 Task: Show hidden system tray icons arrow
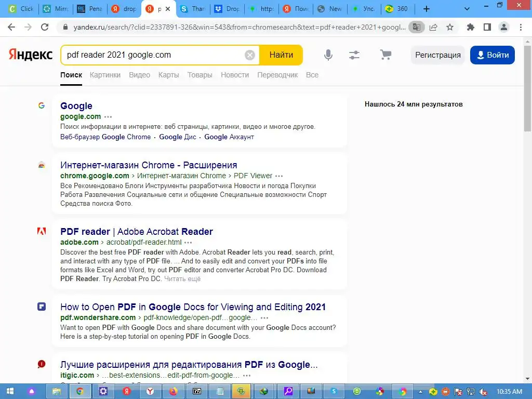420,392
